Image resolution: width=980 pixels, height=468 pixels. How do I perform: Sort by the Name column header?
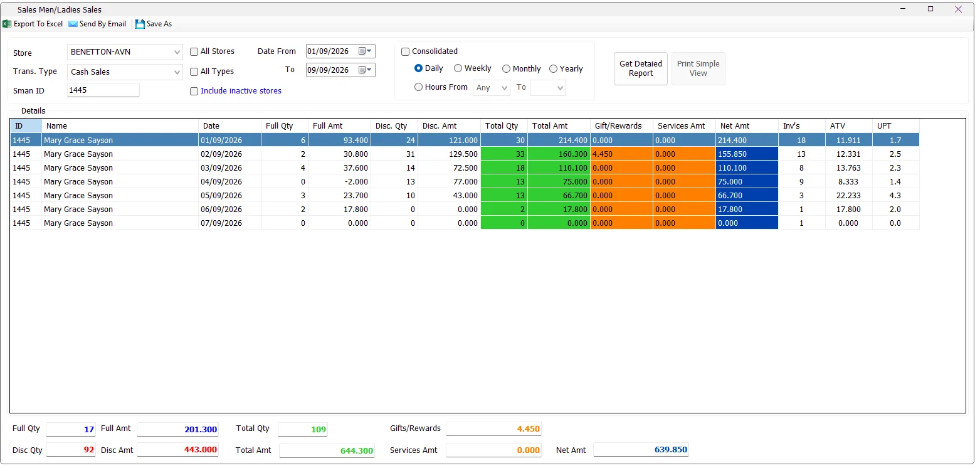[x=120, y=126]
